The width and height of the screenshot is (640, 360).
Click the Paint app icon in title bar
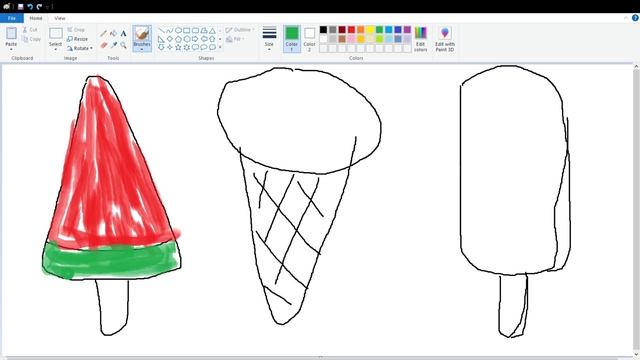coord(7,7)
